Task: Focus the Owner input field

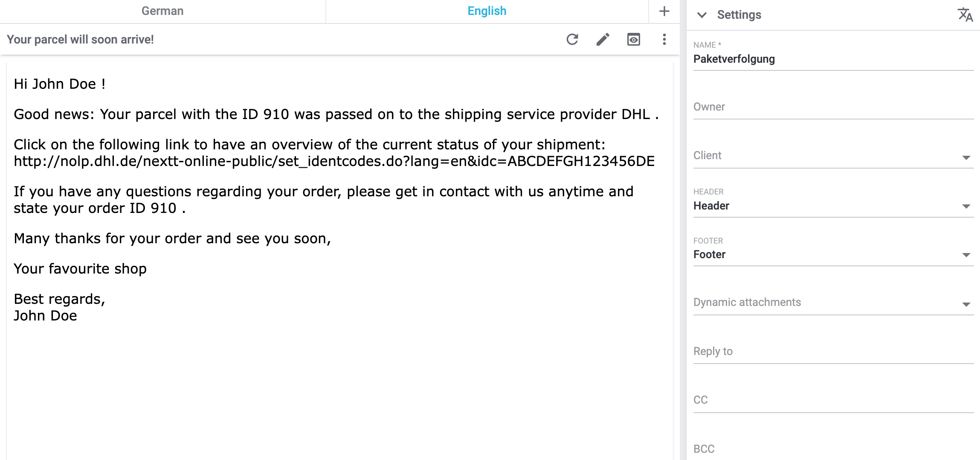Action: pyautogui.click(x=833, y=107)
